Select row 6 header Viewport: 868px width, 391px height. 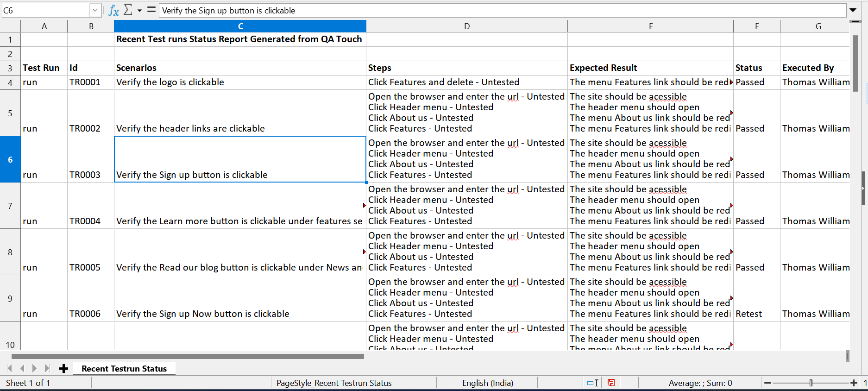pos(10,159)
